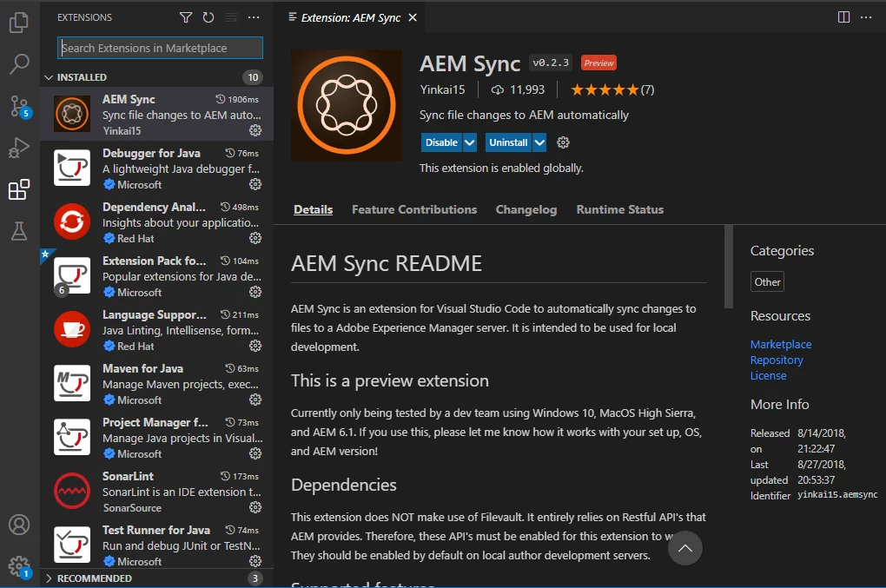Switch to the Runtime Status tab
Screen dimensions: 886x588
coord(620,209)
